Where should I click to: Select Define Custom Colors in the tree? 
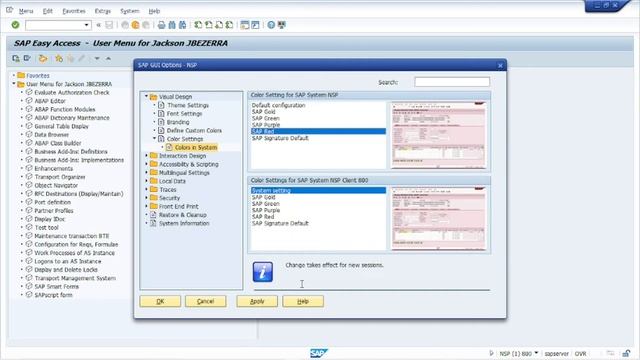pos(194,130)
